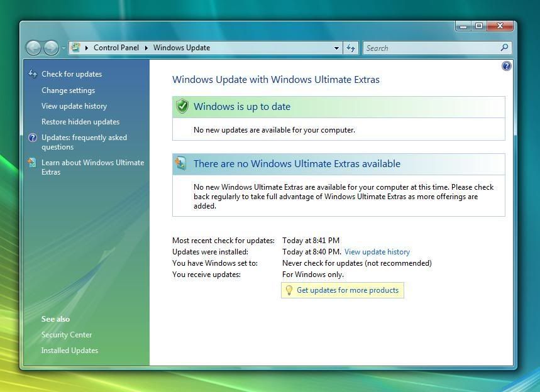
Task: Click the Back navigation arrow button
Action: click(34, 48)
